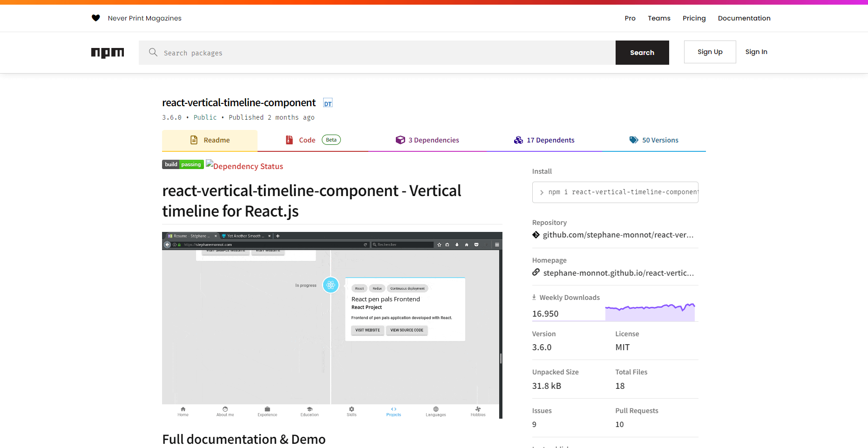This screenshot has width=868, height=448.
Task: Click the Dependency Status link text
Action: (x=248, y=166)
